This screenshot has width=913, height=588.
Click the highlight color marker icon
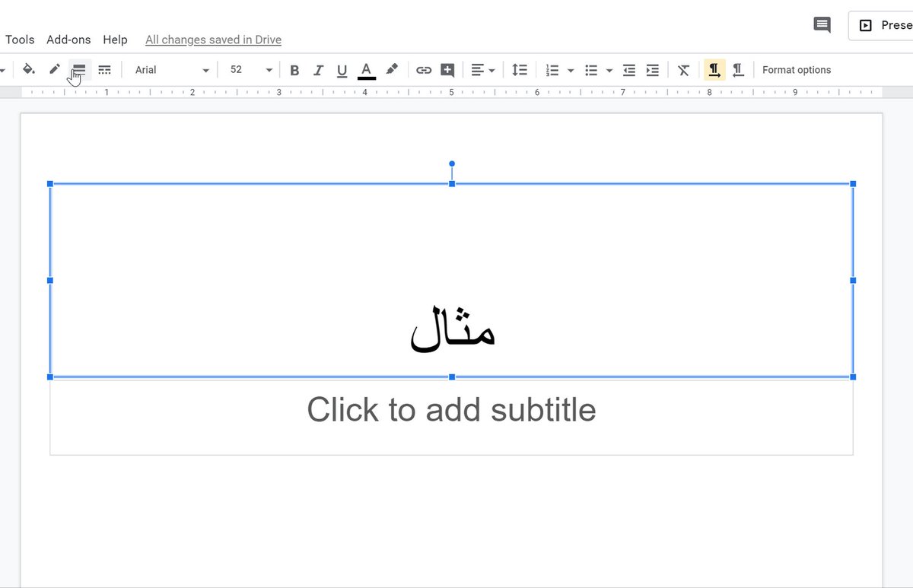click(x=392, y=70)
